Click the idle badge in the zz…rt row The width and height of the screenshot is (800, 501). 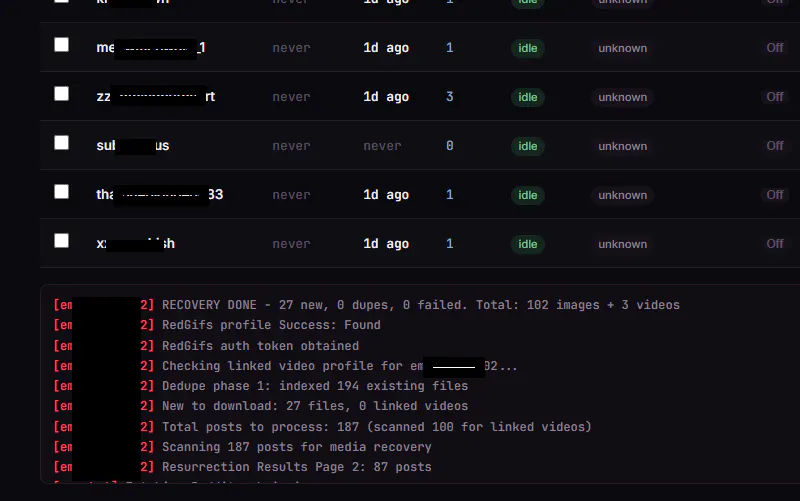528,97
